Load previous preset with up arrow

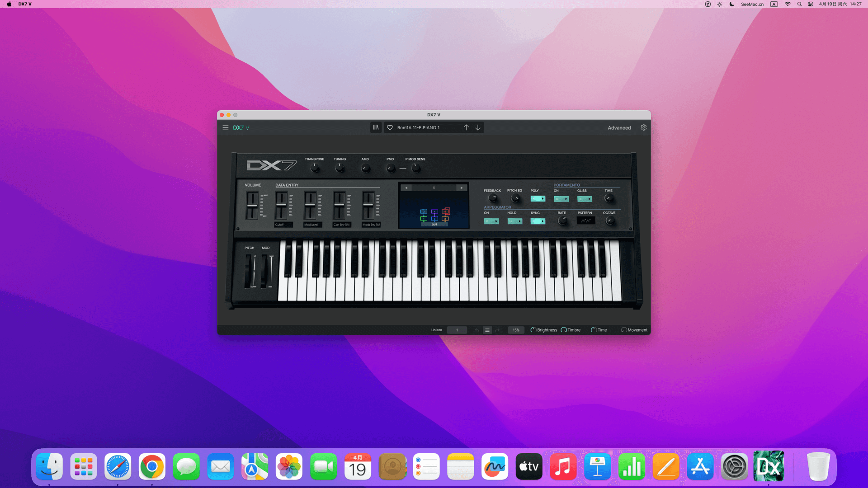point(466,127)
